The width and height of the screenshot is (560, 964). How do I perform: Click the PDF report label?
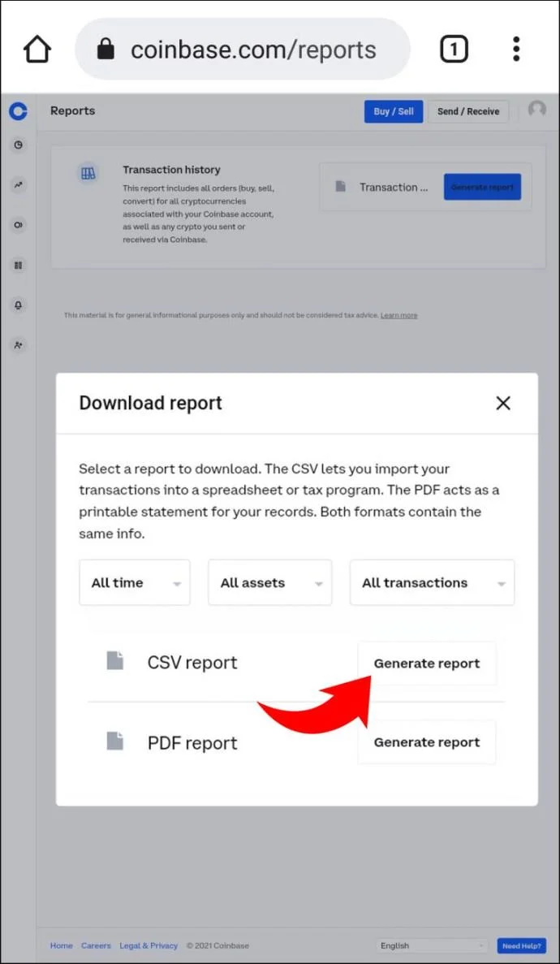(x=192, y=742)
